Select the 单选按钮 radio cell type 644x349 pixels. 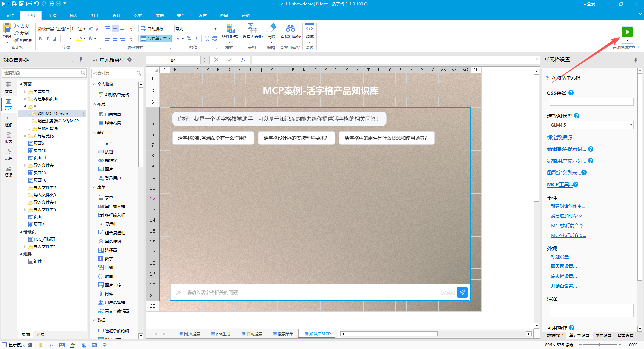[x=113, y=241]
